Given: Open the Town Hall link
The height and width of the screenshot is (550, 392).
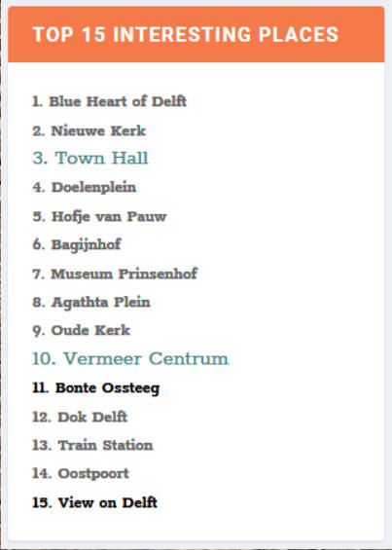Looking at the screenshot, I should [90, 158].
